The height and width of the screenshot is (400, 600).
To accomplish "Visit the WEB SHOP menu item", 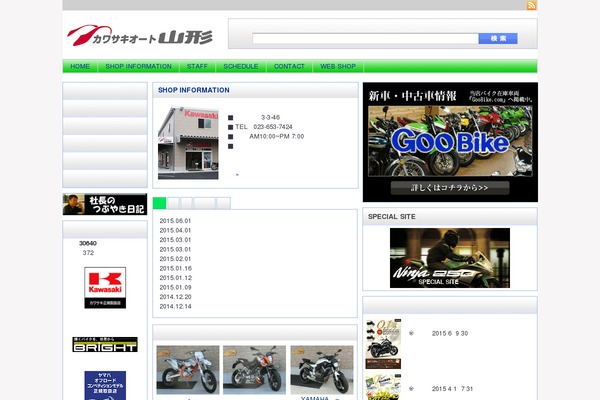I will [338, 66].
